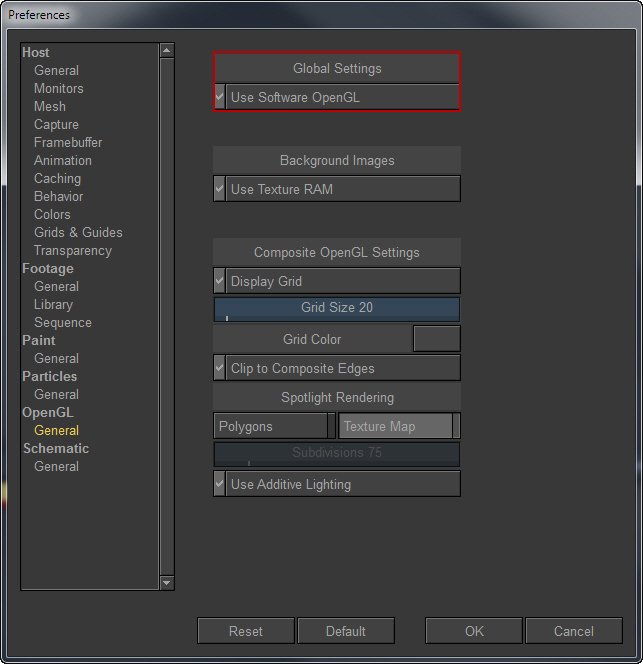Open the Behavior preferences page

tap(58, 196)
